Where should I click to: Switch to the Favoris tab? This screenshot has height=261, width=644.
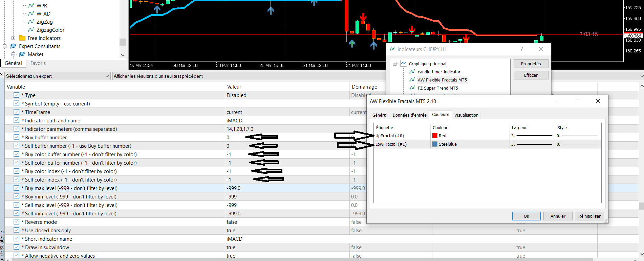point(38,63)
